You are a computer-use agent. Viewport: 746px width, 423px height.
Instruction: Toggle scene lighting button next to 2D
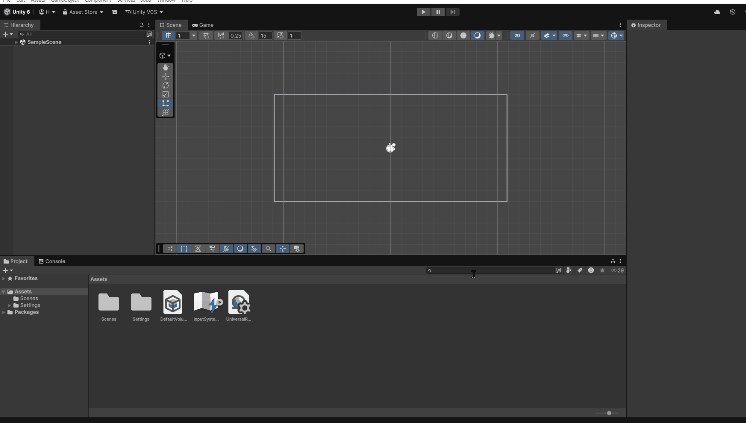[x=532, y=35]
